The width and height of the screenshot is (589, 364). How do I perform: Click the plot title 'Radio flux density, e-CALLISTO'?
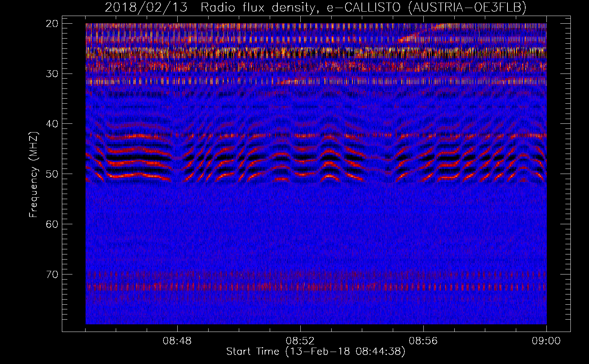point(301,8)
